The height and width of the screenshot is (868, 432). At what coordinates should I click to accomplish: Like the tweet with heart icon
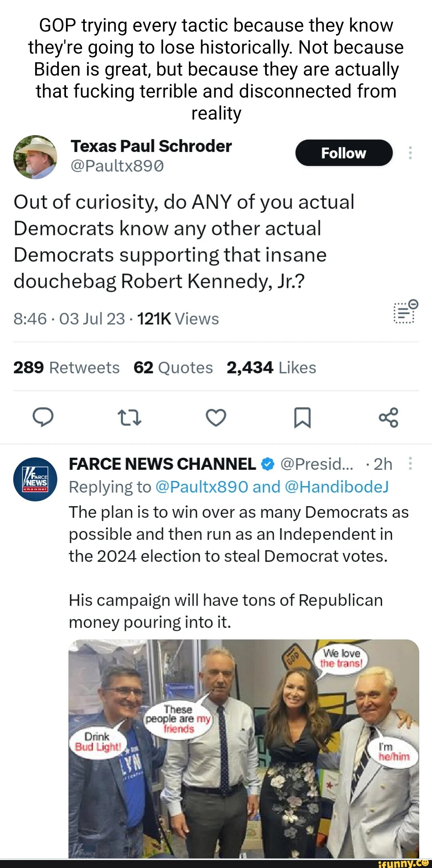(216, 417)
